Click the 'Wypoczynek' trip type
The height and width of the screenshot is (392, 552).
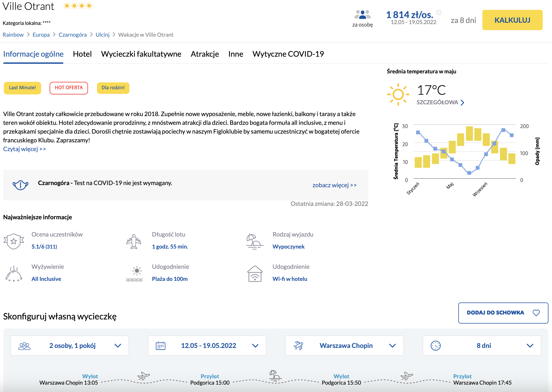289,247
